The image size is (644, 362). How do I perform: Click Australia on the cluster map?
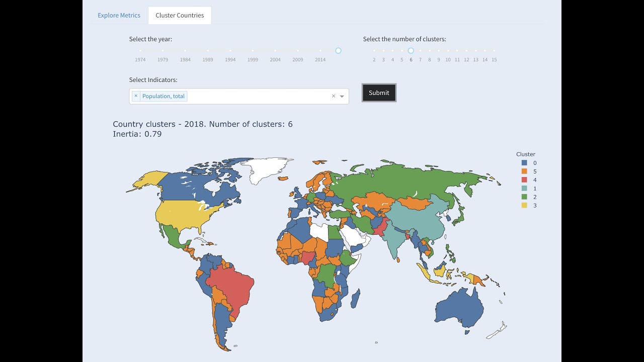click(x=458, y=308)
